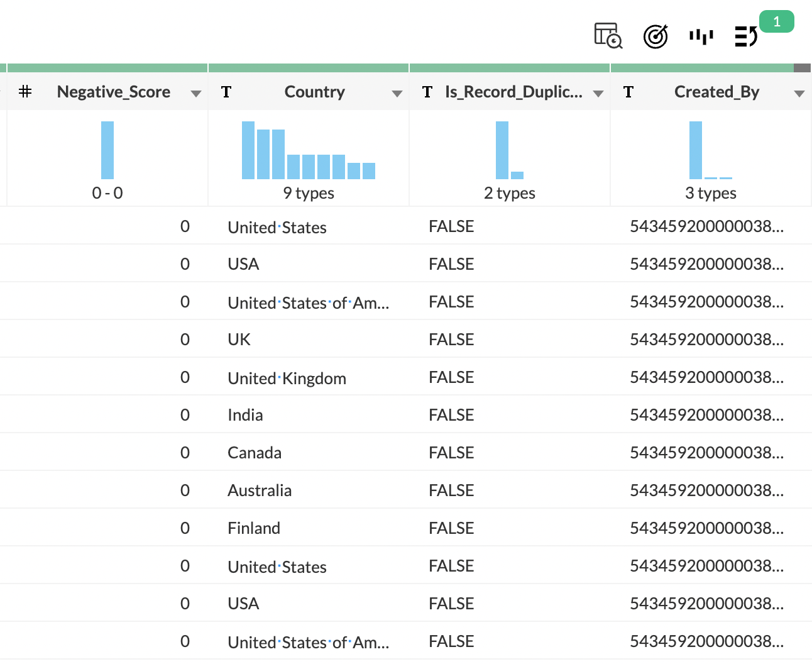Viewport: 812px width, 664px height.
Task: Expand the Created_By column dropdown arrow
Action: (x=799, y=94)
